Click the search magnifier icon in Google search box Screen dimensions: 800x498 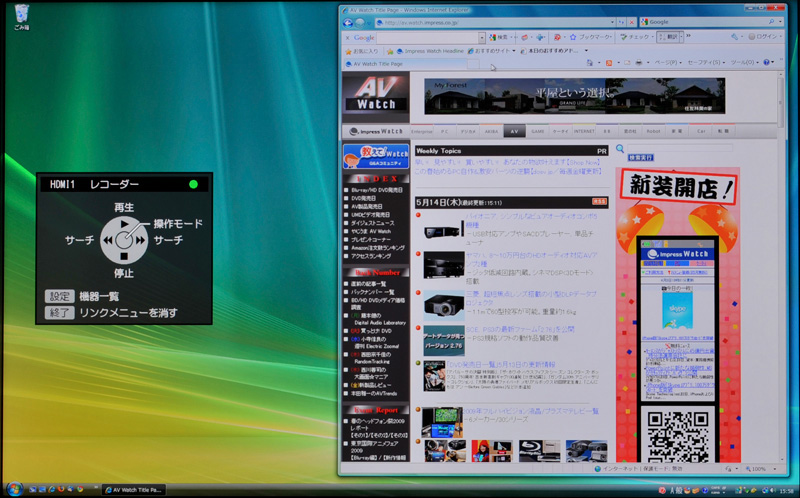pos(771,22)
